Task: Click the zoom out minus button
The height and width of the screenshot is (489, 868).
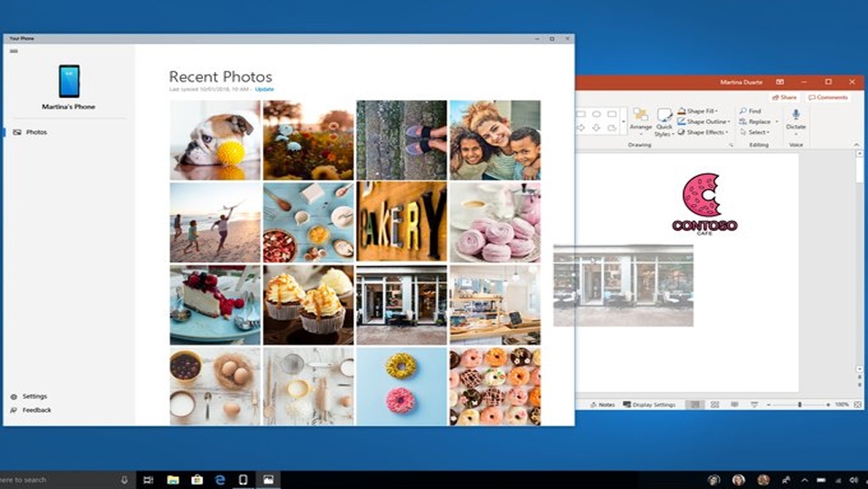Action: coord(768,405)
